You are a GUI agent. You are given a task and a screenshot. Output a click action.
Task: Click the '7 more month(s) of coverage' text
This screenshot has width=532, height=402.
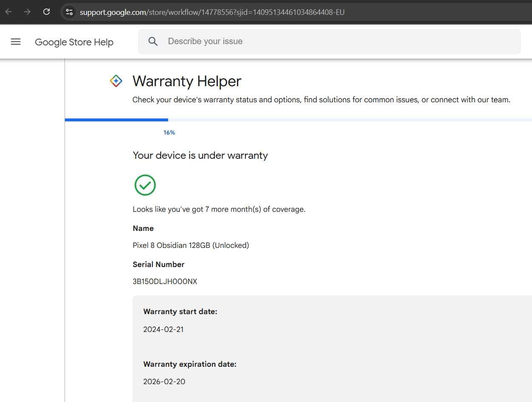[x=219, y=209]
